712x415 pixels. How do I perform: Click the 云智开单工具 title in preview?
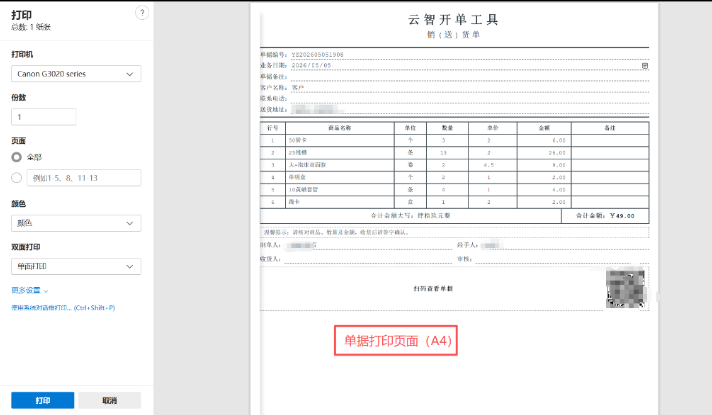pyautogui.click(x=453, y=20)
